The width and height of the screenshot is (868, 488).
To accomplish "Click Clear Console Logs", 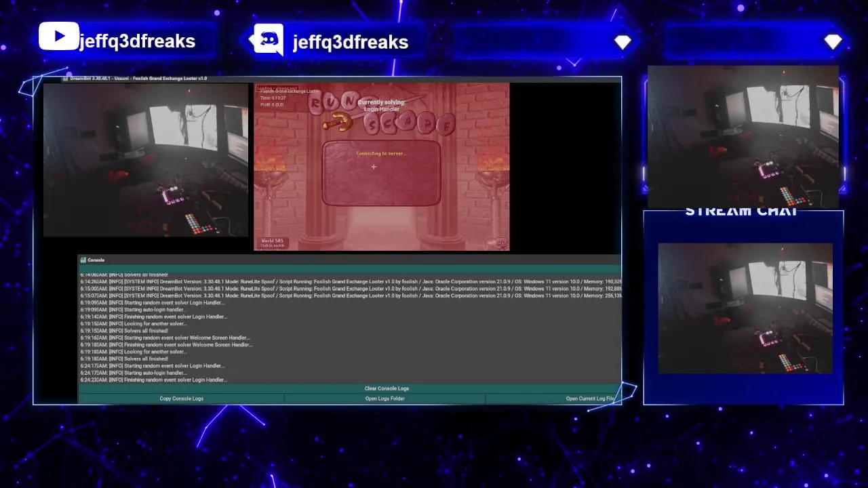I will point(387,388).
